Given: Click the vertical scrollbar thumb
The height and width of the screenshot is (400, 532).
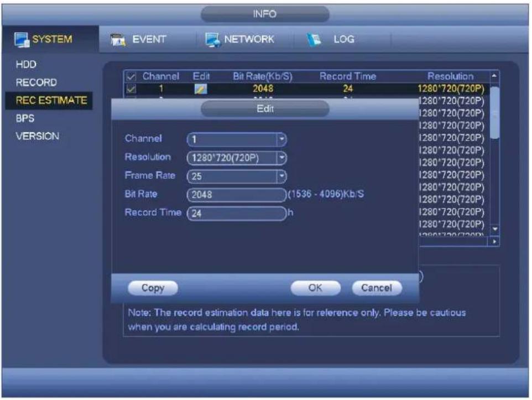Looking at the screenshot, I should tap(495, 113).
